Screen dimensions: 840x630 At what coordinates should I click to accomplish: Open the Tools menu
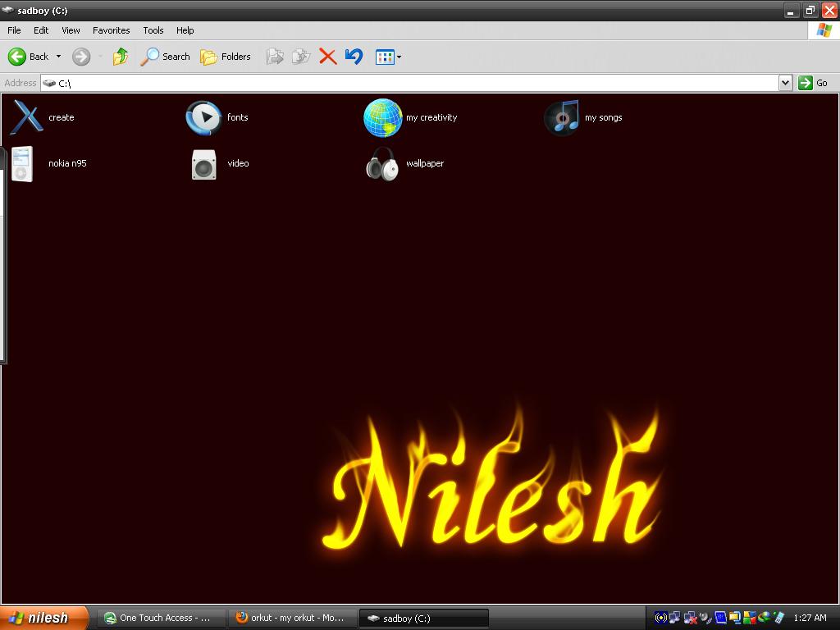click(x=153, y=30)
